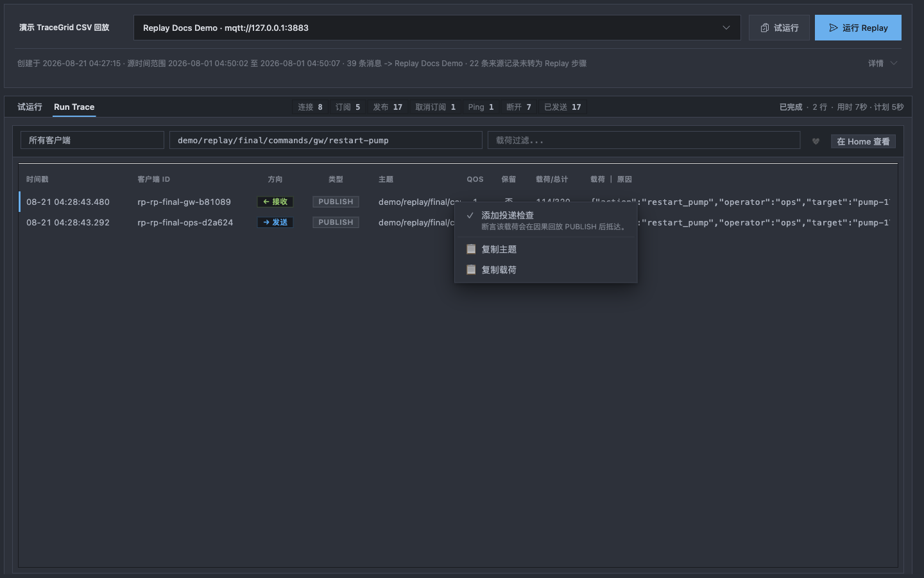The image size is (924, 578).
Task: Click the 主题 column header
Action: tap(386, 179)
